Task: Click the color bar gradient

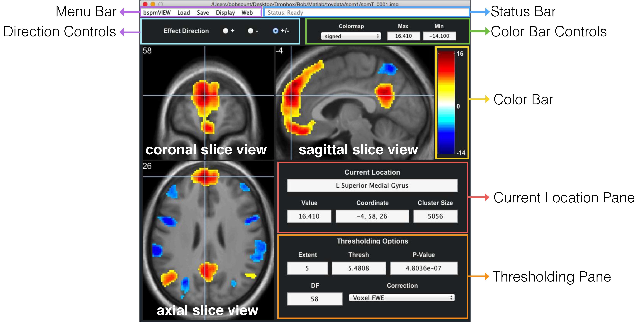Action: tap(446, 102)
